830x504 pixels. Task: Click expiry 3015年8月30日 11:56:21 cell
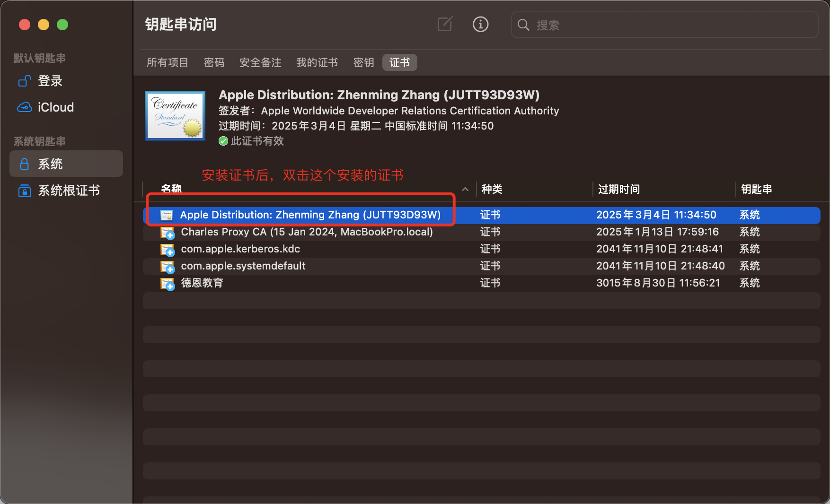658,283
